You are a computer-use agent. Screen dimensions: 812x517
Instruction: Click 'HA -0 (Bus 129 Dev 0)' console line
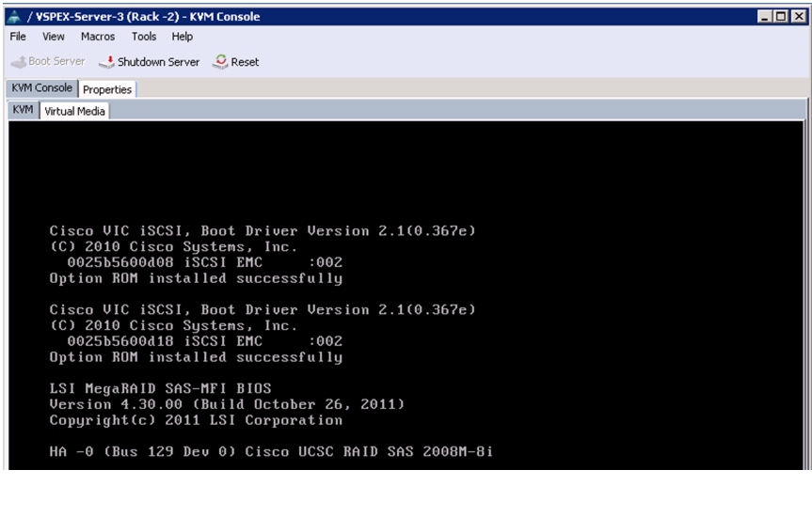click(271, 452)
